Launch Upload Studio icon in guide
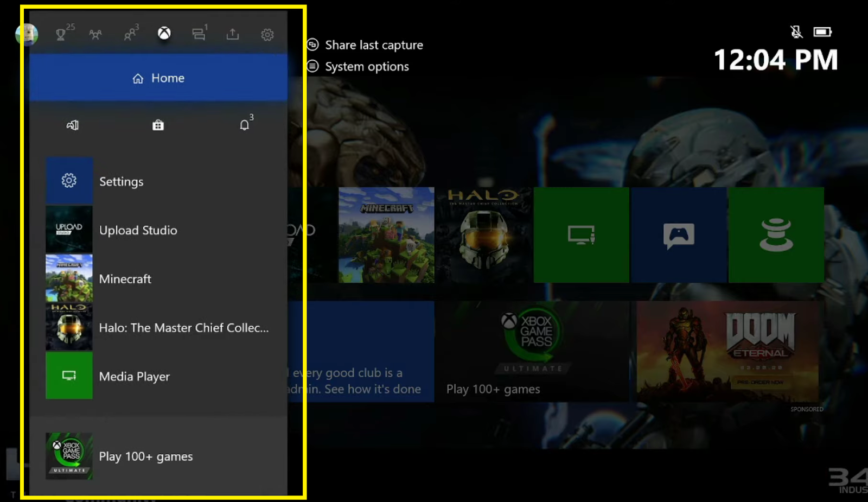The image size is (868, 502). (69, 229)
